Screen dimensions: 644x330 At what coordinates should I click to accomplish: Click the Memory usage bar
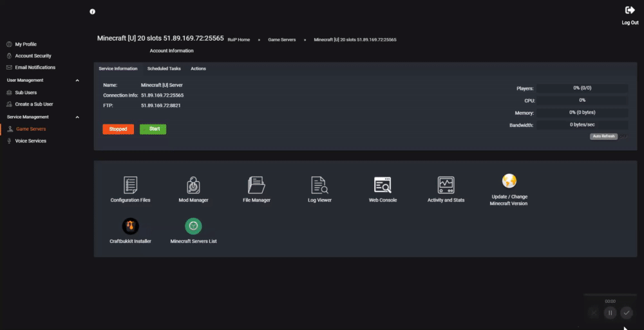pos(582,113)
